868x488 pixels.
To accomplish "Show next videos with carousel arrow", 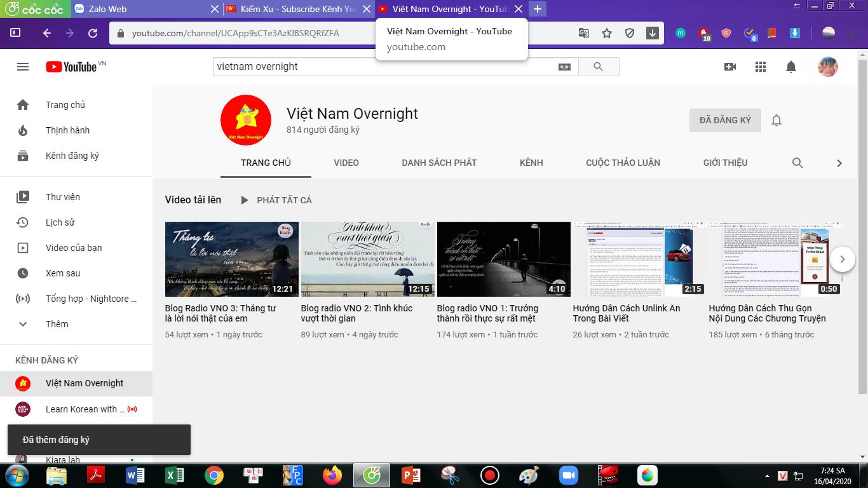I will (843, 259).
